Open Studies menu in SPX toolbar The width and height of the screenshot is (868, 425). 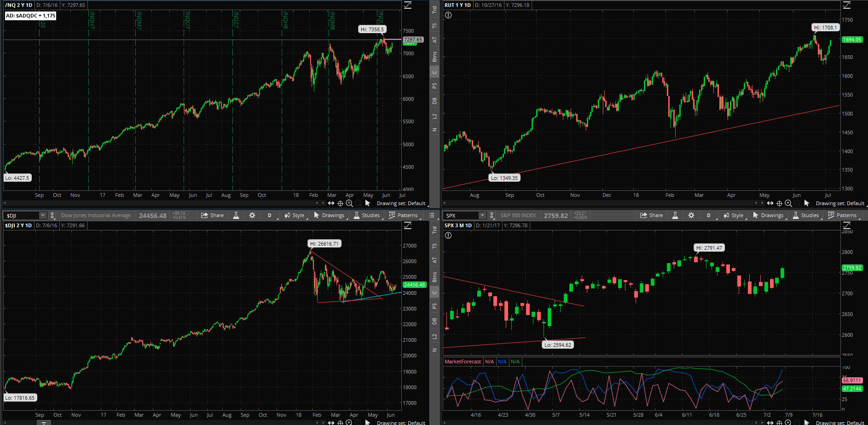(x=806, y=215)
